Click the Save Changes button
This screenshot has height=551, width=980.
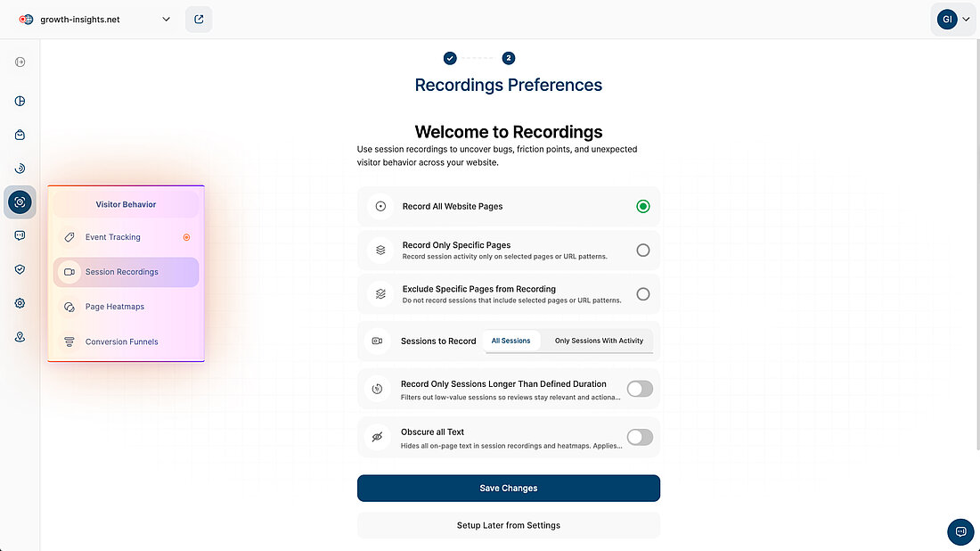(508, 488)
